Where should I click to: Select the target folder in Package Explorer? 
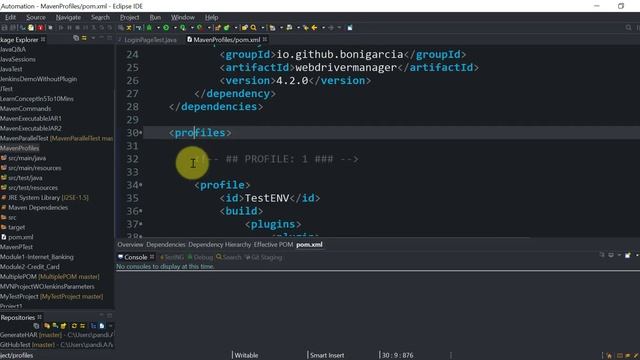tap(17, 227)
